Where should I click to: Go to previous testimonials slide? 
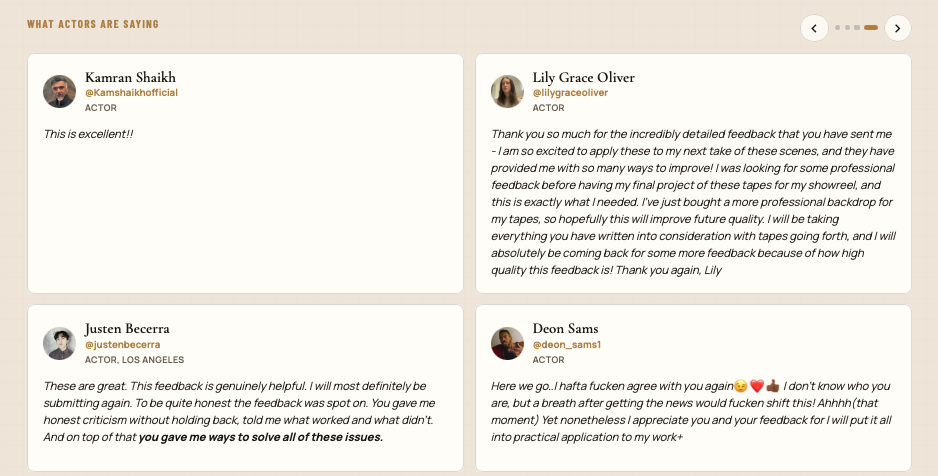coord(814,28)
